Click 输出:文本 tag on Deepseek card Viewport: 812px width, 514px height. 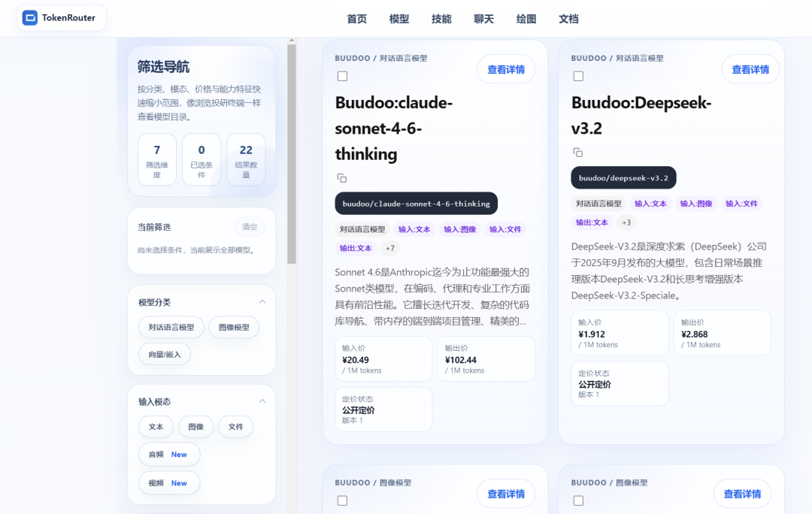(x=592, y=222)
